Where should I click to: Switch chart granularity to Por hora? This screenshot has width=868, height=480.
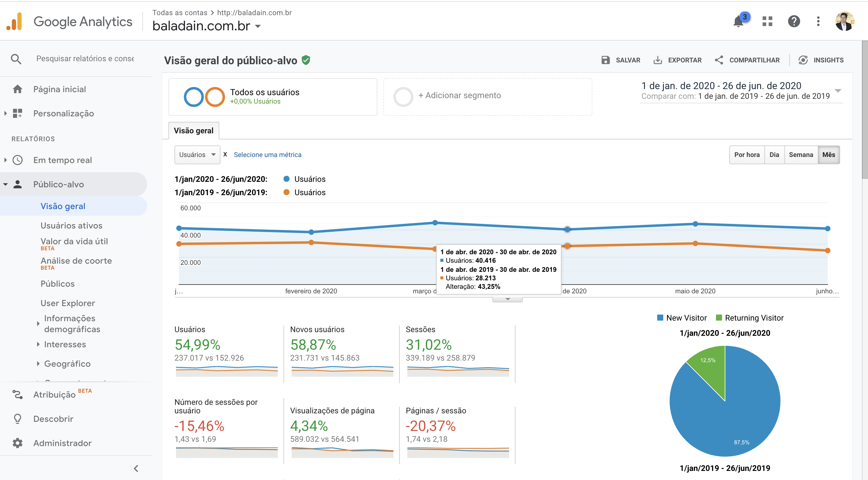747,155
